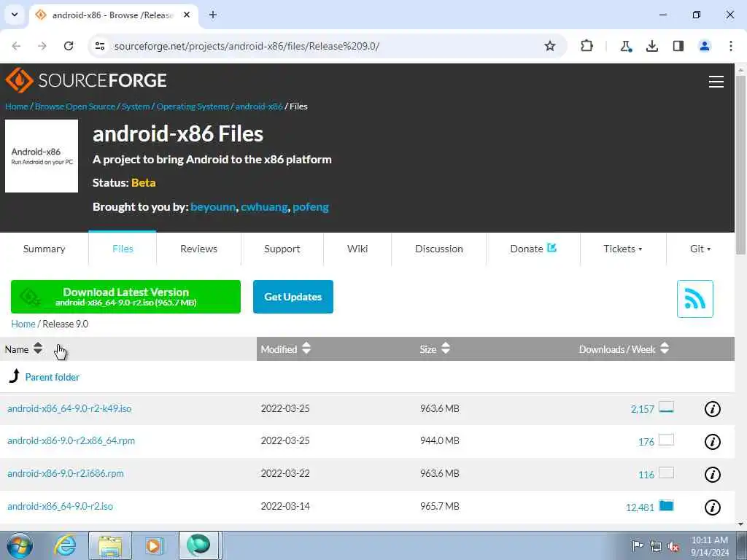Image resolution: width=747 pixels, height=560 pixels.
Task: Download android-x86_64-9.0-r2-k49.iso
Action: tap(69, 408)
